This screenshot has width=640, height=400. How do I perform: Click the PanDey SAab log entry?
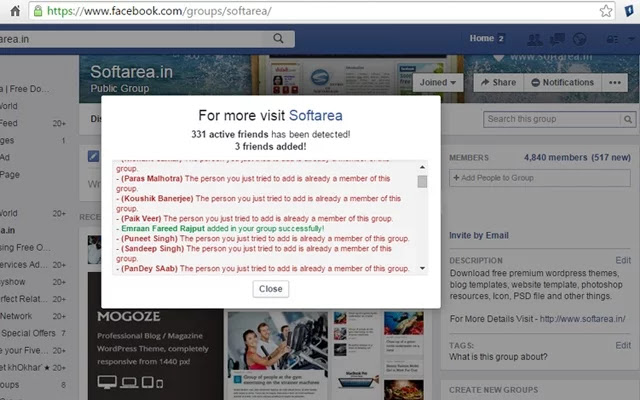pyautogui.click(x=262, y=269)
